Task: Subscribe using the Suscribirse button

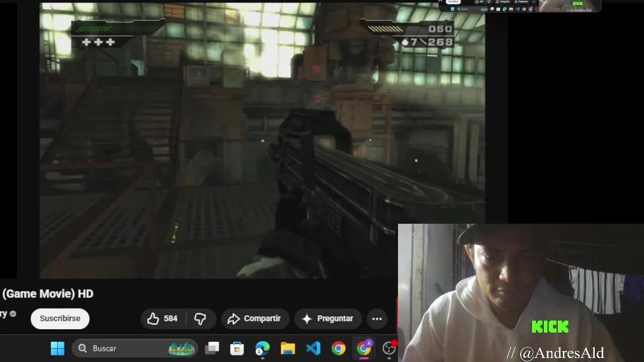Action: [x=60, y=318]
